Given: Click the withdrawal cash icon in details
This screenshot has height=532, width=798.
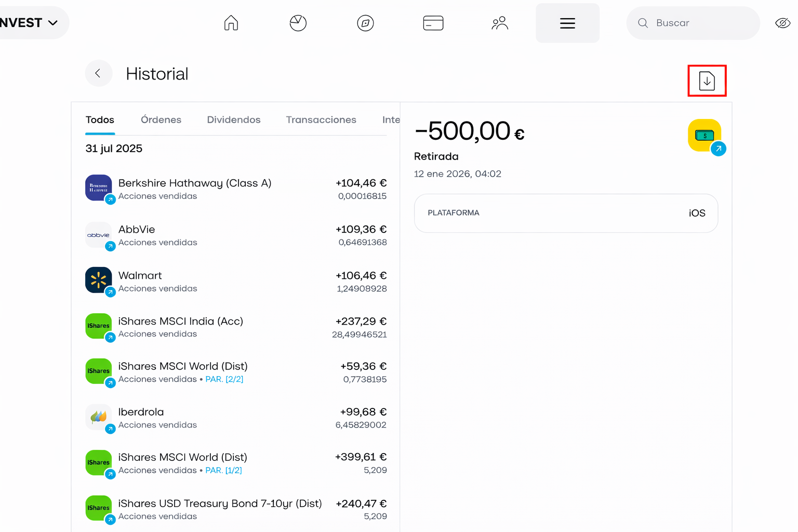Looking at the screenshot, I should (704, 136).
